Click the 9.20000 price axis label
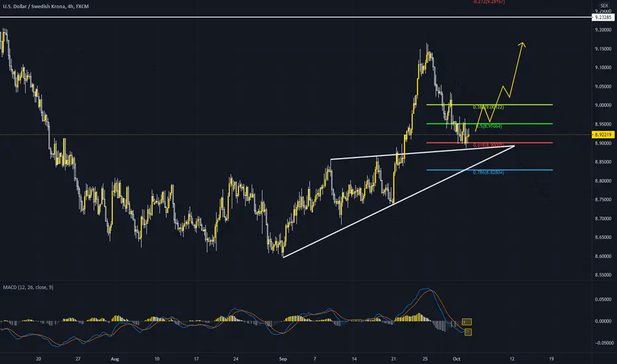617x364 pixels. coord(603,30)
